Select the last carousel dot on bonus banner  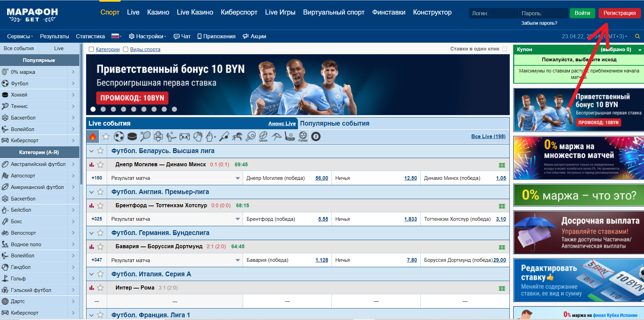click(x=174, y=109)
